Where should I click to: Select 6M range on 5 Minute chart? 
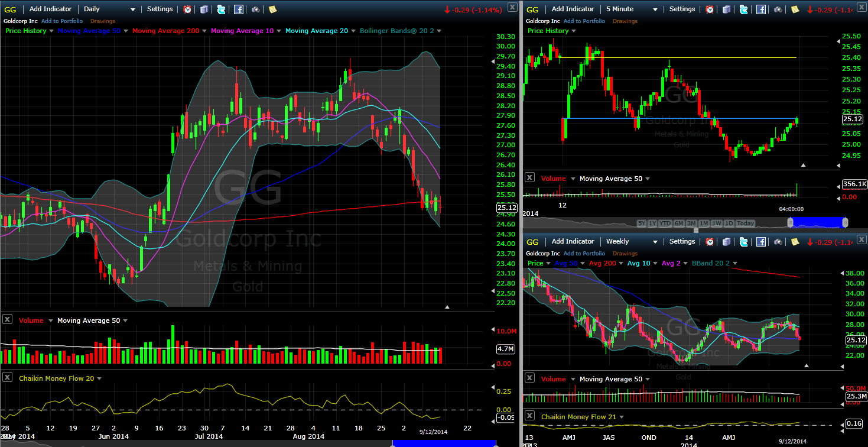tap(678, 223)
